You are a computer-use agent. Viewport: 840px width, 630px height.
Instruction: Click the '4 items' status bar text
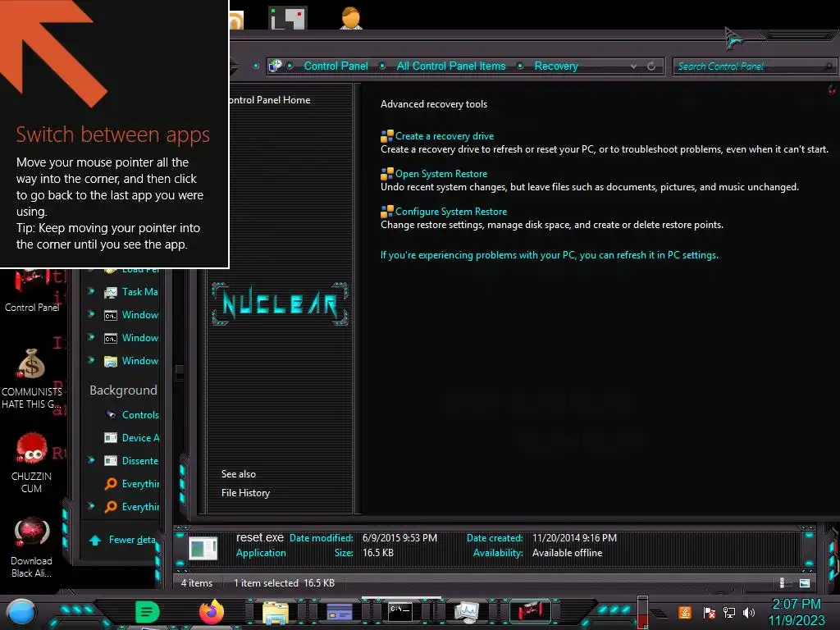click(197, 583)
